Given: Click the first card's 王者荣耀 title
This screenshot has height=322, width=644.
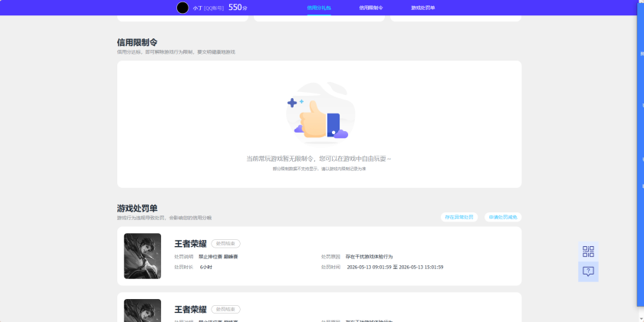Looking at the screenshot, I should pos(190,244).
